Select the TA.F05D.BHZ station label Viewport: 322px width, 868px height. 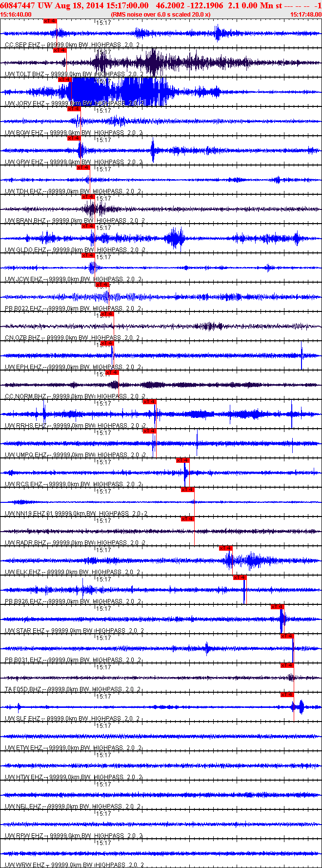point(23,689)
